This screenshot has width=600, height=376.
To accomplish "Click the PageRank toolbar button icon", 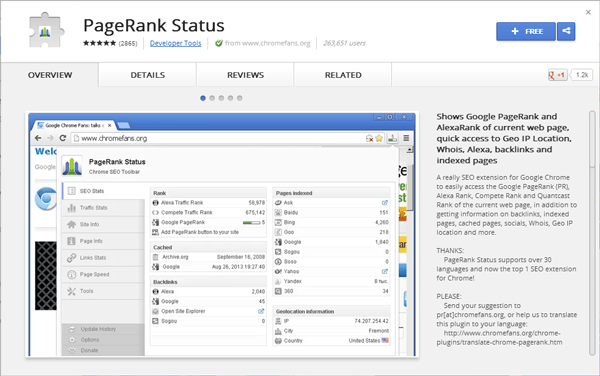I will (392, 138).
